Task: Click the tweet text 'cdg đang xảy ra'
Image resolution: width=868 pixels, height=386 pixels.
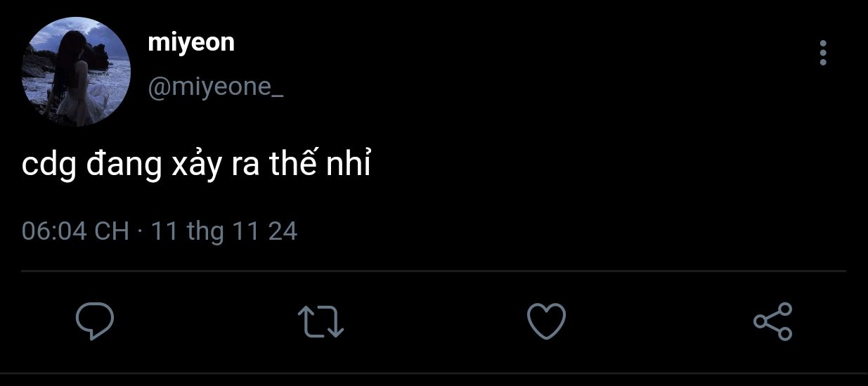Action: click(x=141, y=166)
